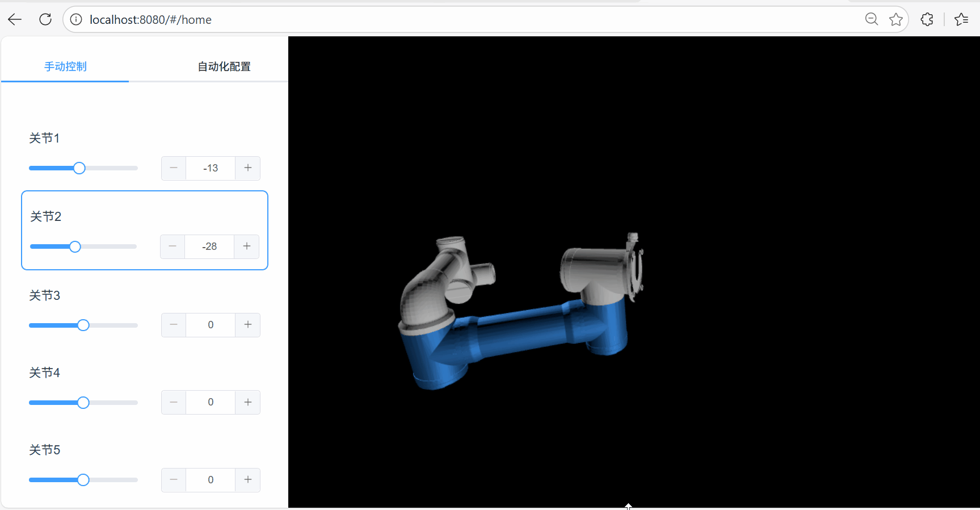Click the 关节2 slider handle
980x510 pixels.
pos(75,246)
